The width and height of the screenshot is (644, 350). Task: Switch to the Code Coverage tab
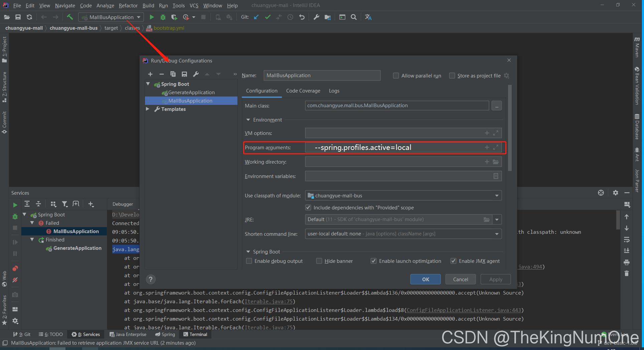click(303, 91)
